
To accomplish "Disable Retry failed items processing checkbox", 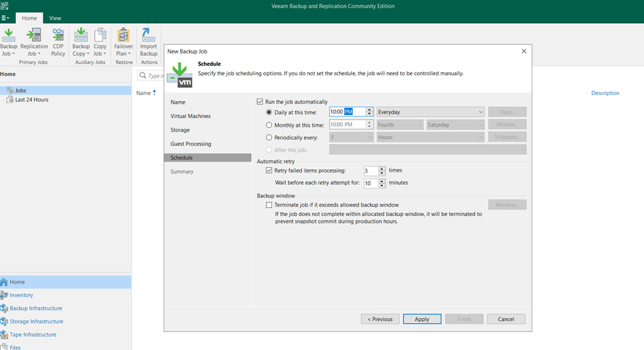I will (269, 170).
